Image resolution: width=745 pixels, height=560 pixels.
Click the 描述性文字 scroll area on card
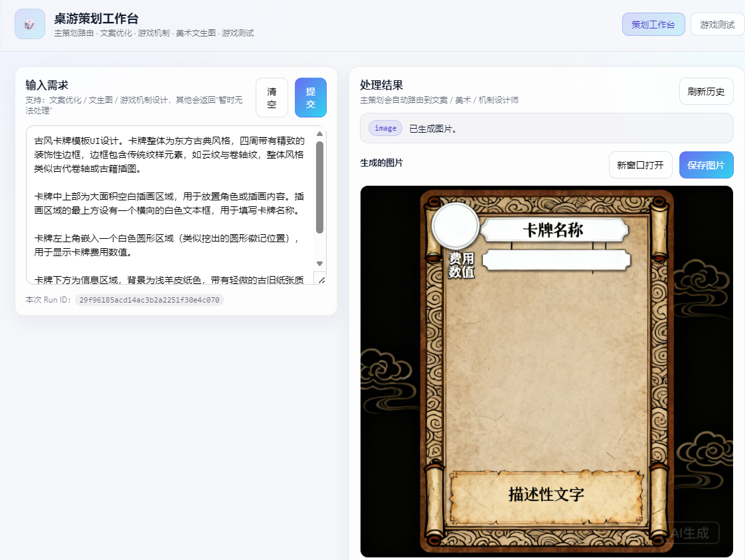tap(546, 495)
